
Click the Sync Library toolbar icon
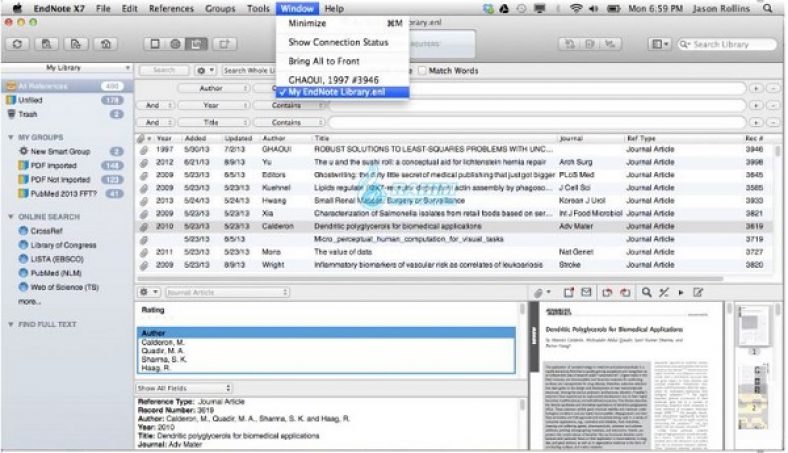click(19, 45)
